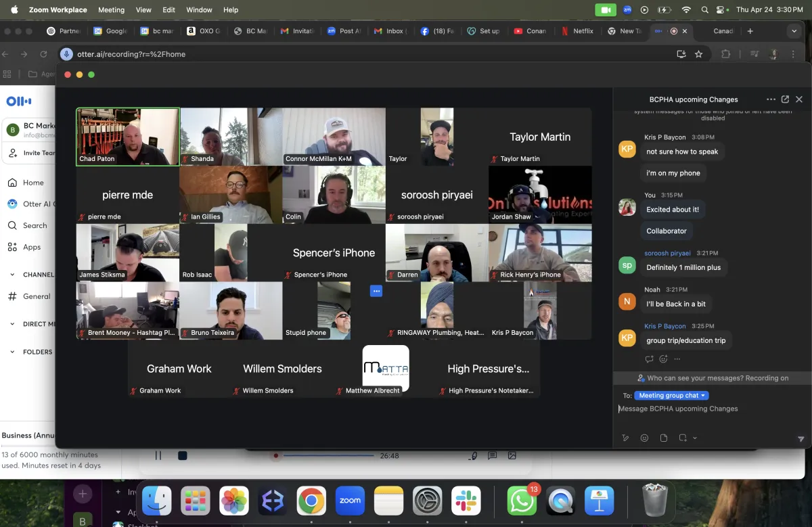Stop the recording with the square icon
The image size is (812, 527).
tap(181, 455)
